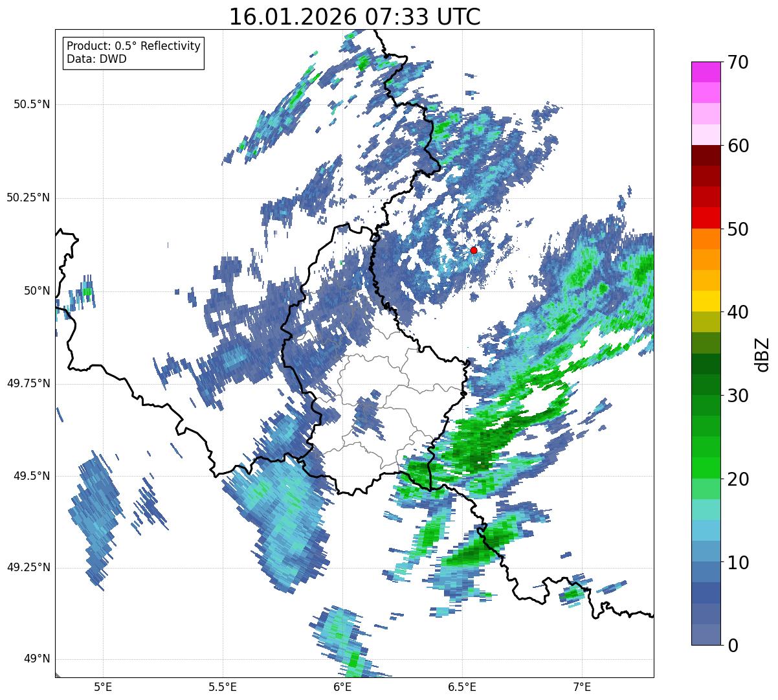Click the colorbar 40 tick label

pos(738,312)
